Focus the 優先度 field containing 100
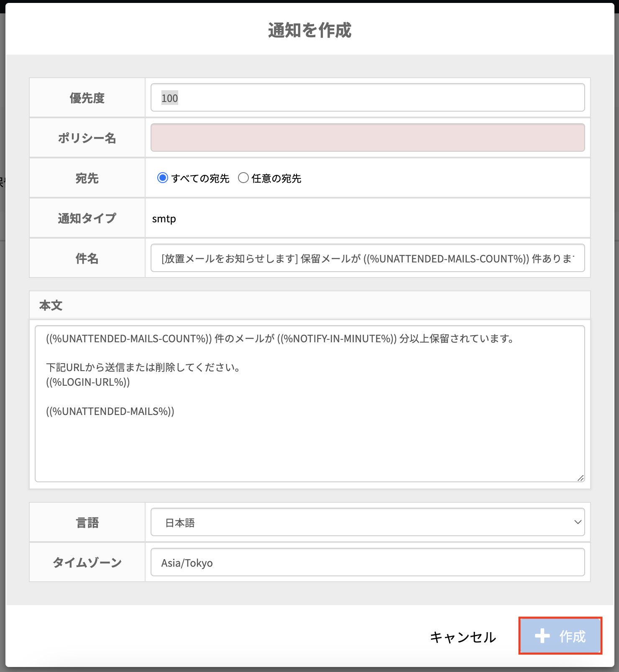 point(367,98)
